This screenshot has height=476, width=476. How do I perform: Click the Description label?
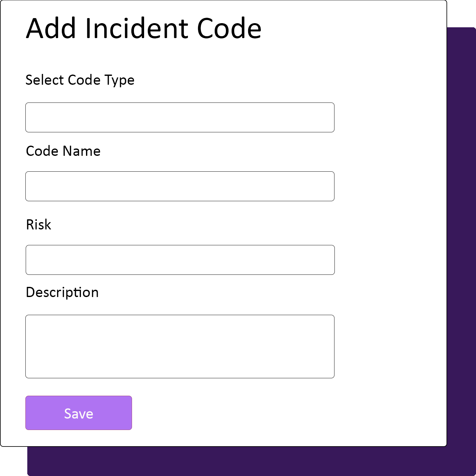(x=62, y=292)
